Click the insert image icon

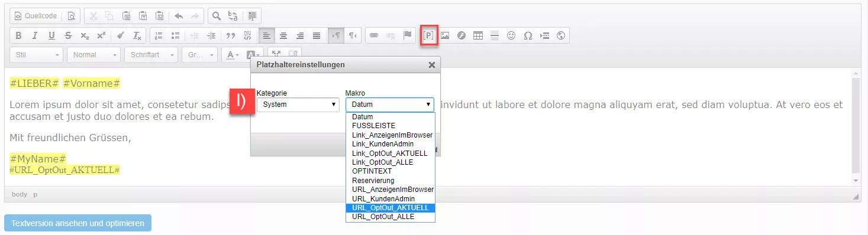(x=445, y=35)
